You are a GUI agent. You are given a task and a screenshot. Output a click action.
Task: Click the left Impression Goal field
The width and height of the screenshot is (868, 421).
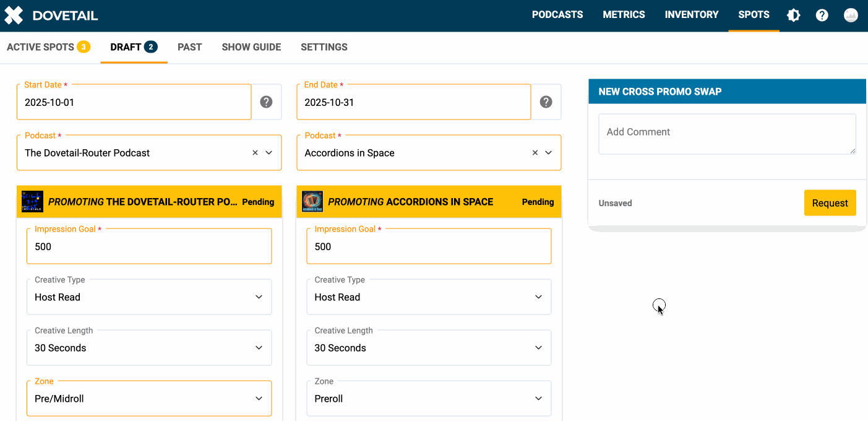(149, 247)
